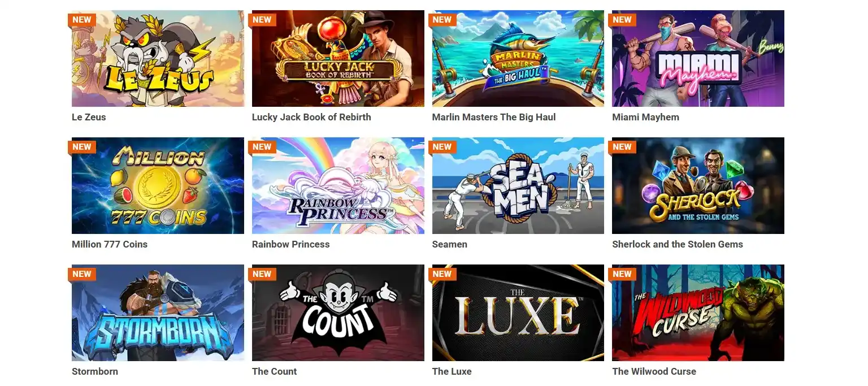Click the NEW badge on Le Zeus
868x386 pixels.
click(82, 20)
